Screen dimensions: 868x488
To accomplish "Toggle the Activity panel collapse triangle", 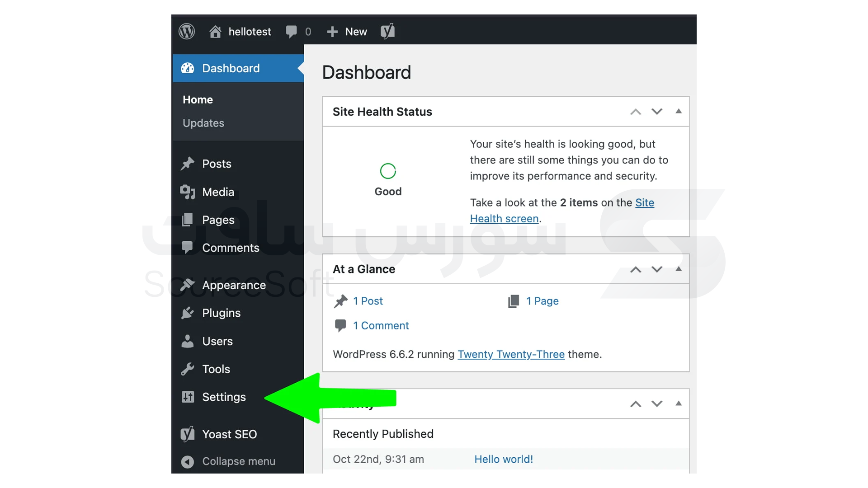I will [678, 404].
